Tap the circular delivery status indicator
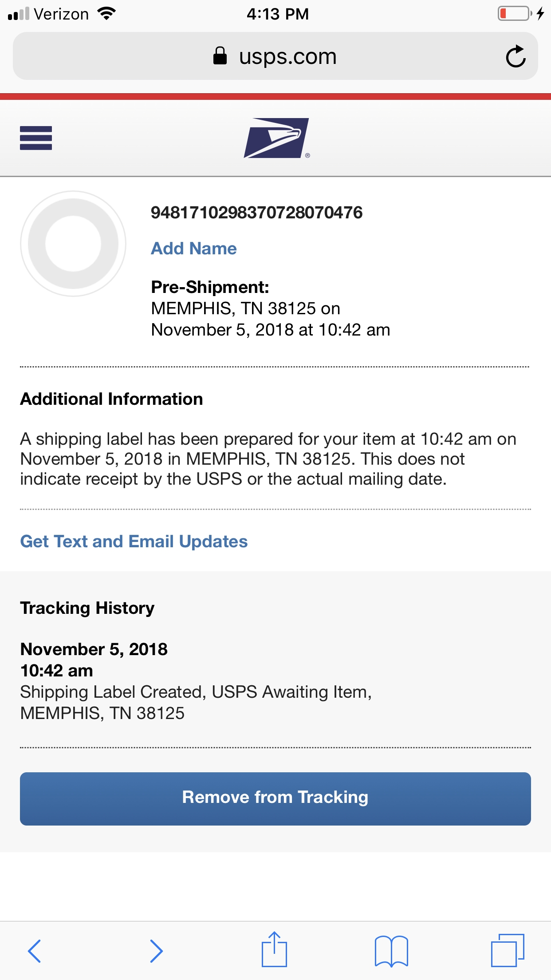 point(73,244)
